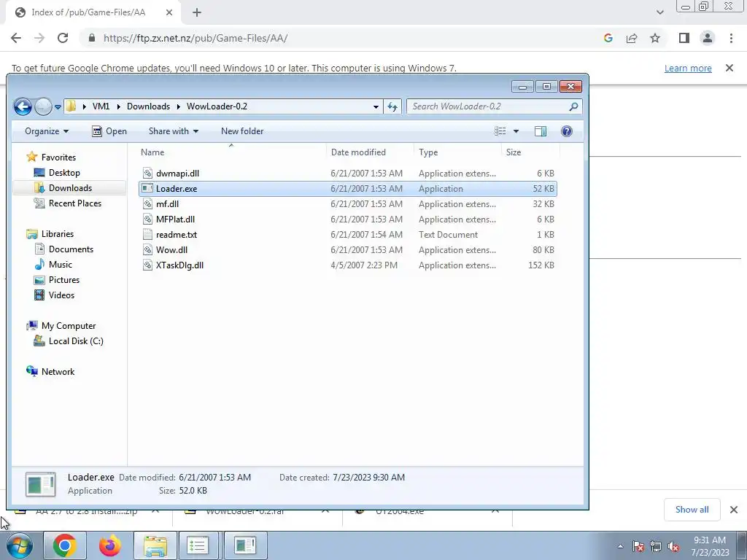Select Wow.dll file
The width and height of the screenshot is (747, 560).
pos(348,249)
